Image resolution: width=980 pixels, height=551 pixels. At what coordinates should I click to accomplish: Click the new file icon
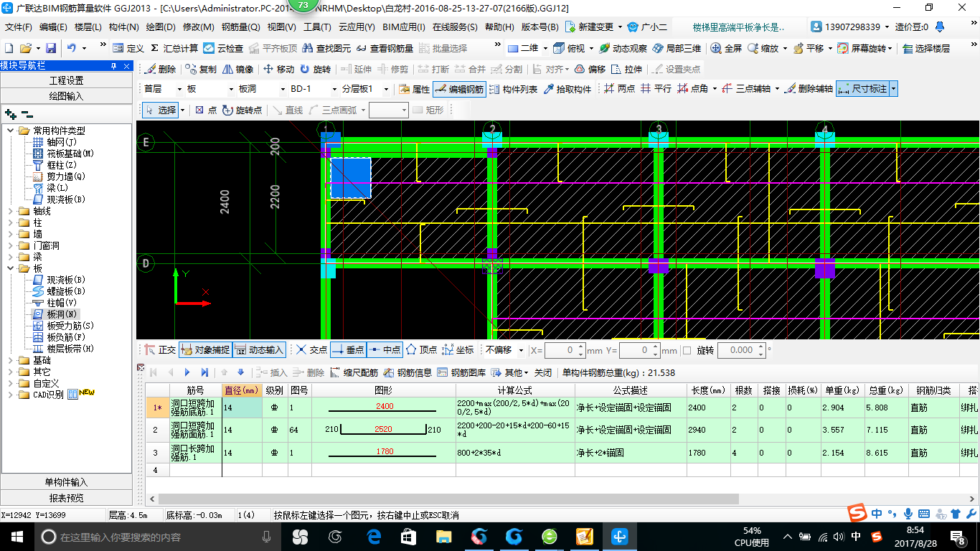click(x=9, y=48)
